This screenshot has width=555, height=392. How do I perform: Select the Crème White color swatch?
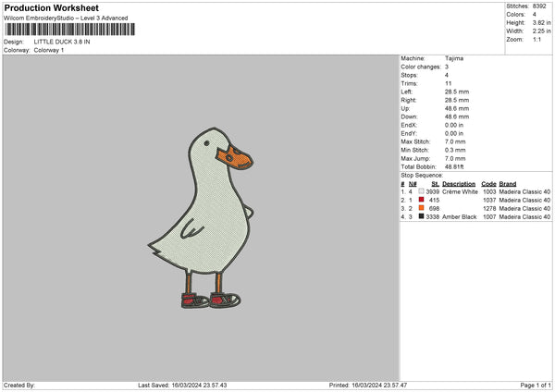point(421,191)
